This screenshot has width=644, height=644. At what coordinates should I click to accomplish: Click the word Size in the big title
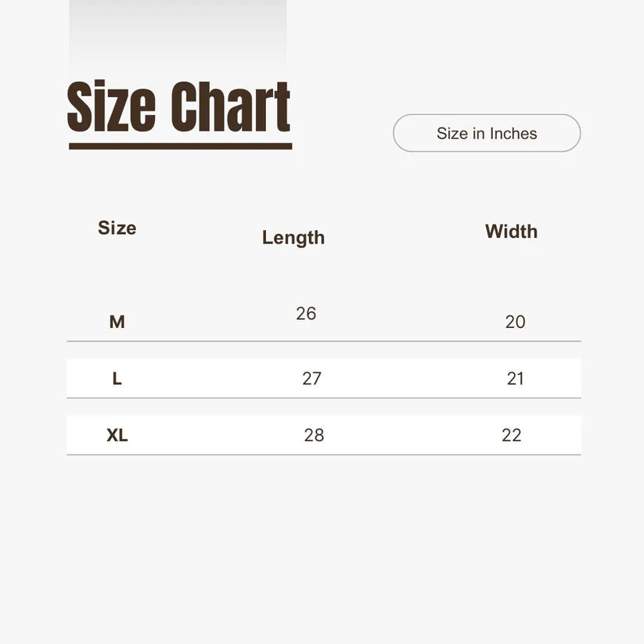pyautogui.click(x=111, y=107)
